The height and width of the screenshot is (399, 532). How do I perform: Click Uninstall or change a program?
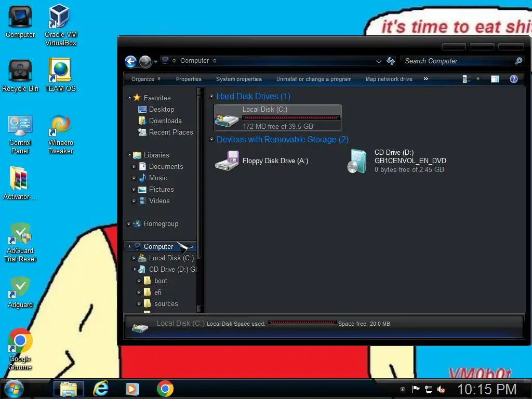coord(314,79)
